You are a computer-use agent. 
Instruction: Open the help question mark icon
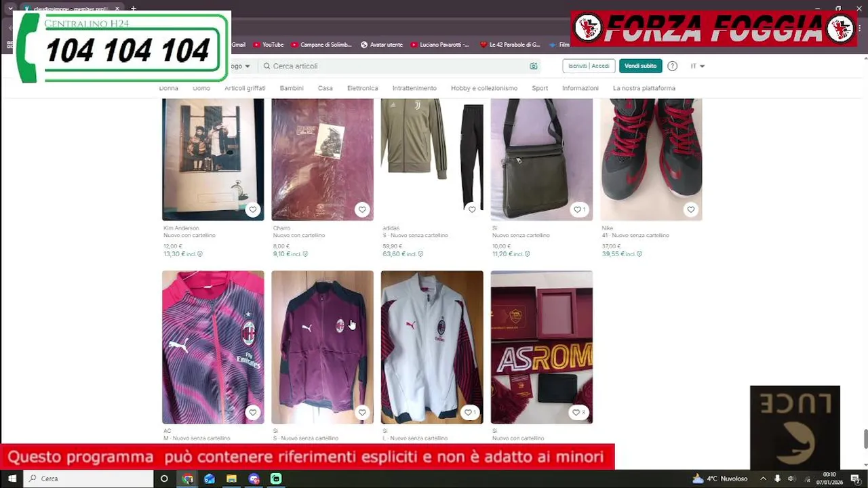click(672, 66)
